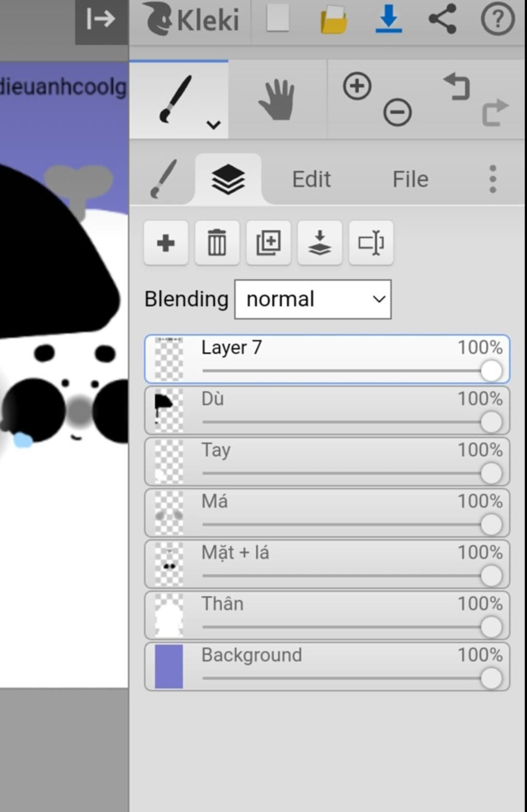527x812 pixels.
Task: Collapse the side panel with arrow toggle
Action: click(101, 20)
